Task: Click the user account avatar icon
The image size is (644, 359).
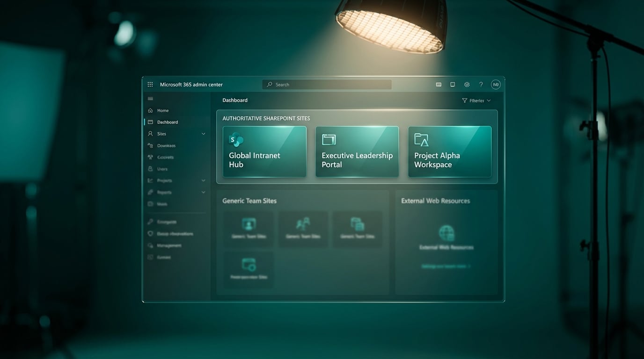Action: coord(496,85)
